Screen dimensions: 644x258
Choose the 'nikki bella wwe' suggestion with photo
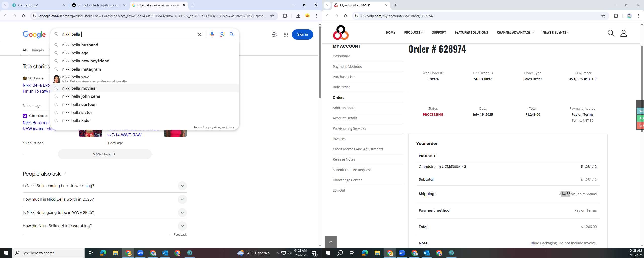coord(145,79)
